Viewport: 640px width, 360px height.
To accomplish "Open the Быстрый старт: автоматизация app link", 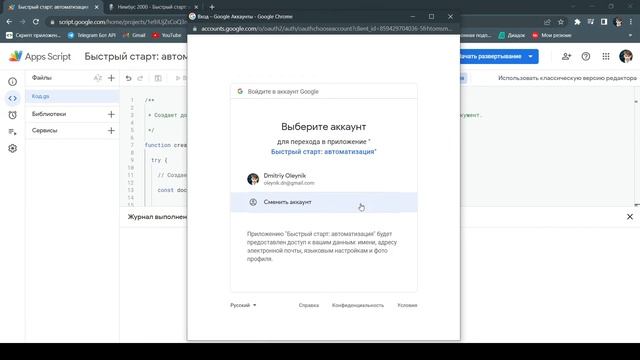I will tap(323, 152).
